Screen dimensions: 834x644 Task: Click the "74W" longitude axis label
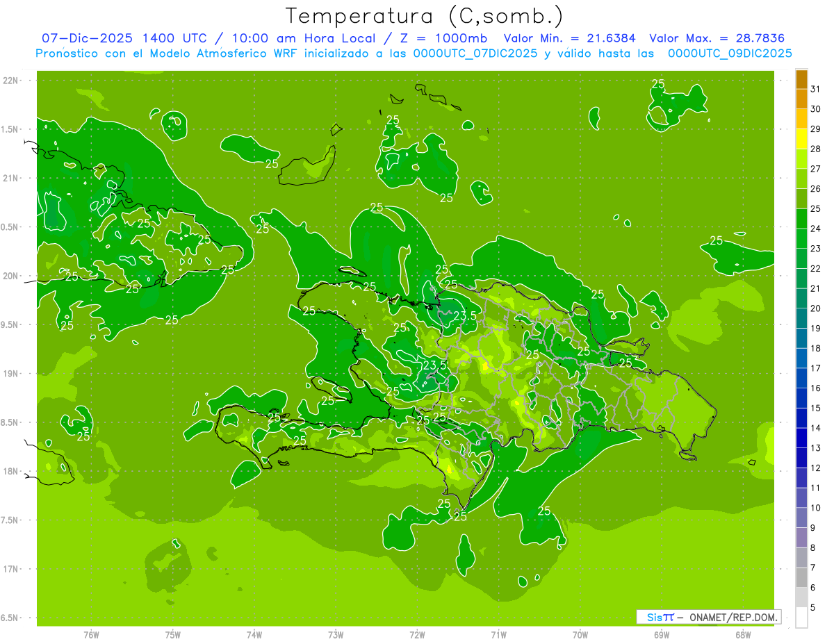254,634
